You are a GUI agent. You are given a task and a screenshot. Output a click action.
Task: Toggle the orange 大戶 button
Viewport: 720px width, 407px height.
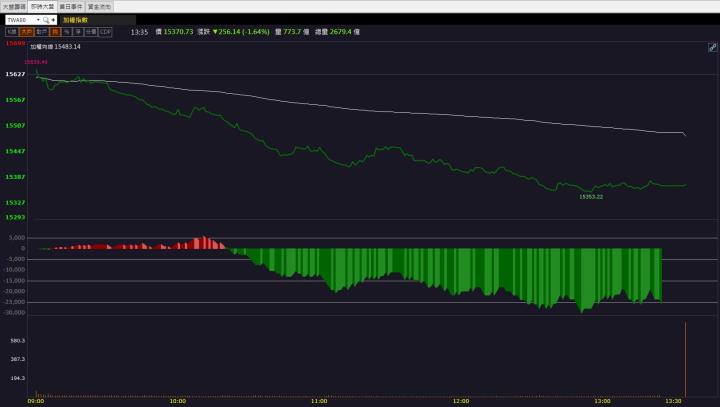click(x=27, y=32)
